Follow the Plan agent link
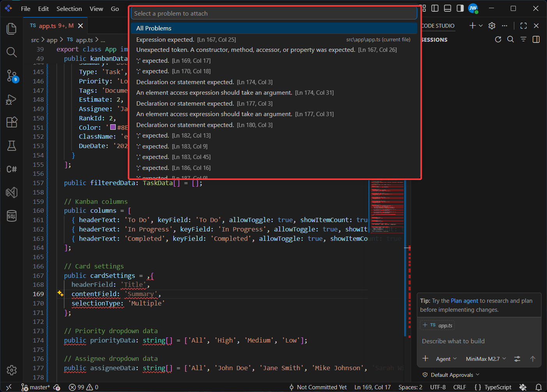547x392 pixels. 464,301
